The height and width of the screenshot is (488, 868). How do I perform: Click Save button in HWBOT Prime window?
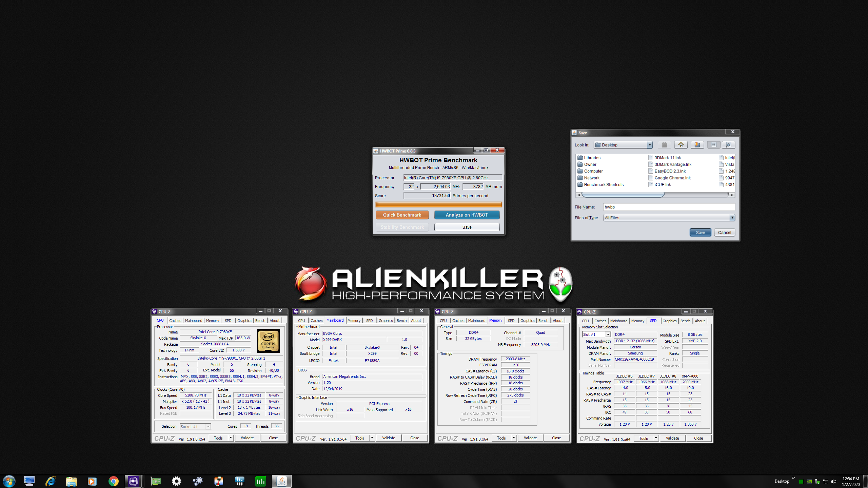[x=467, y=227]
